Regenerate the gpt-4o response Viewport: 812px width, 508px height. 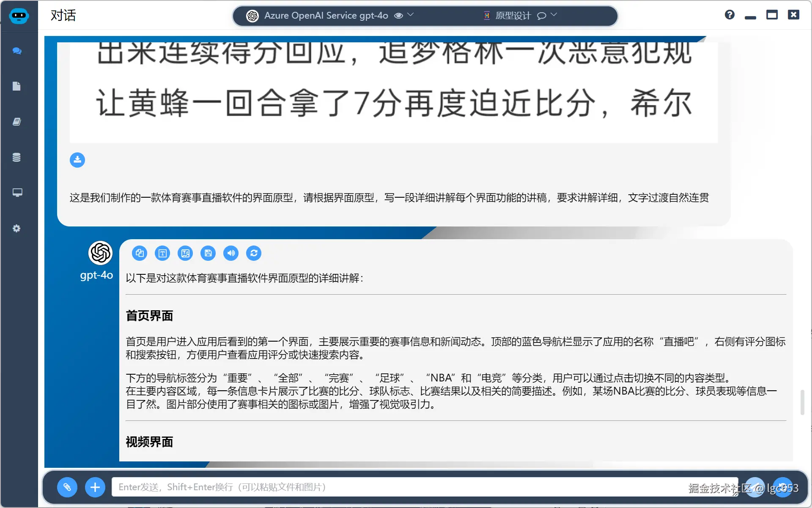254,253
